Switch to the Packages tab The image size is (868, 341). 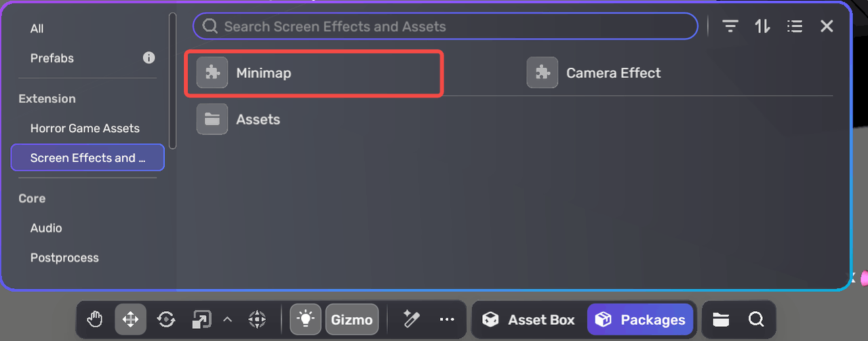tap(640, 319)
